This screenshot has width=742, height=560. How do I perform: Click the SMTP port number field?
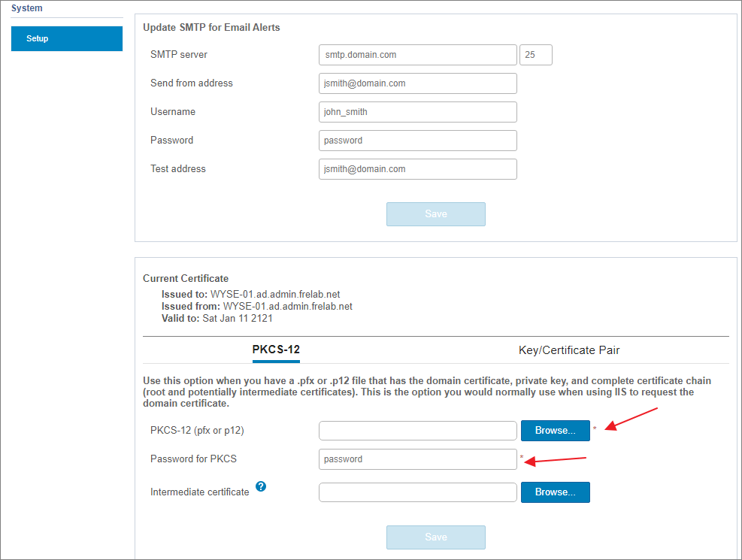pyautogui.click(x=535, y=55)
